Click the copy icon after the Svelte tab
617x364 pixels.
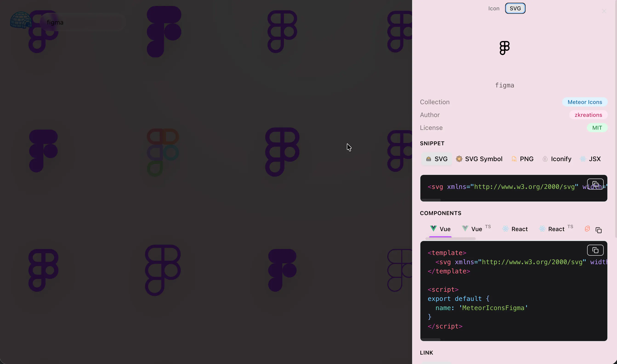point(599,230)
